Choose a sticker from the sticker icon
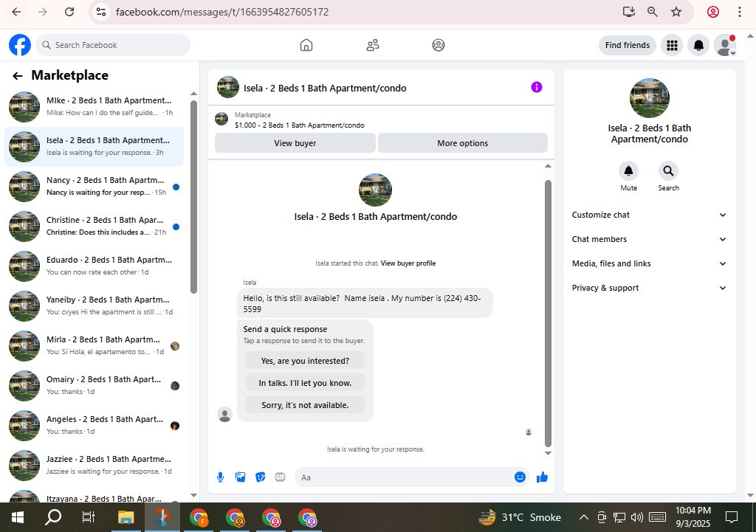756x532 pixels. click(261, 477)
